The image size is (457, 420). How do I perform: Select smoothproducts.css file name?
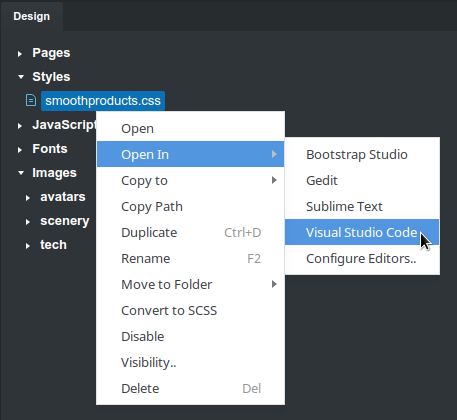click(103, 101)
